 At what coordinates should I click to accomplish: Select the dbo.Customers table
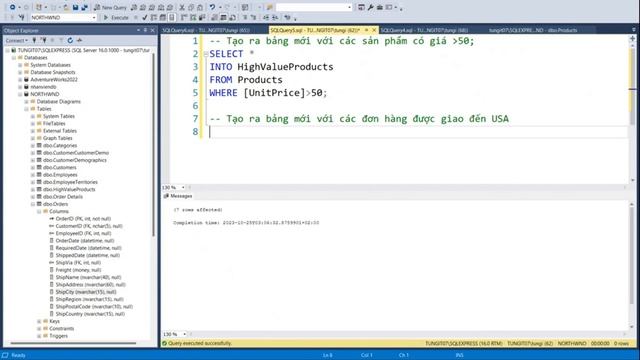(x=60, y=167)
